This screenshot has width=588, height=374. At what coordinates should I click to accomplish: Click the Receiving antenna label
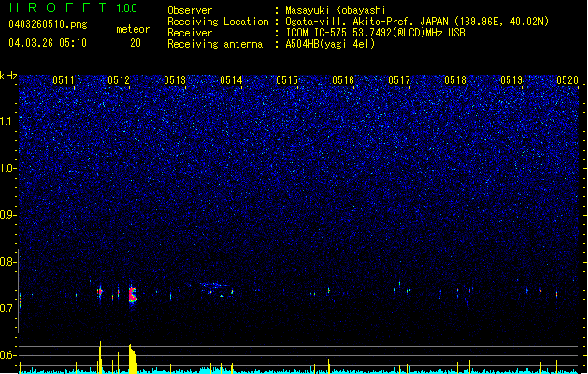point(215,44)
